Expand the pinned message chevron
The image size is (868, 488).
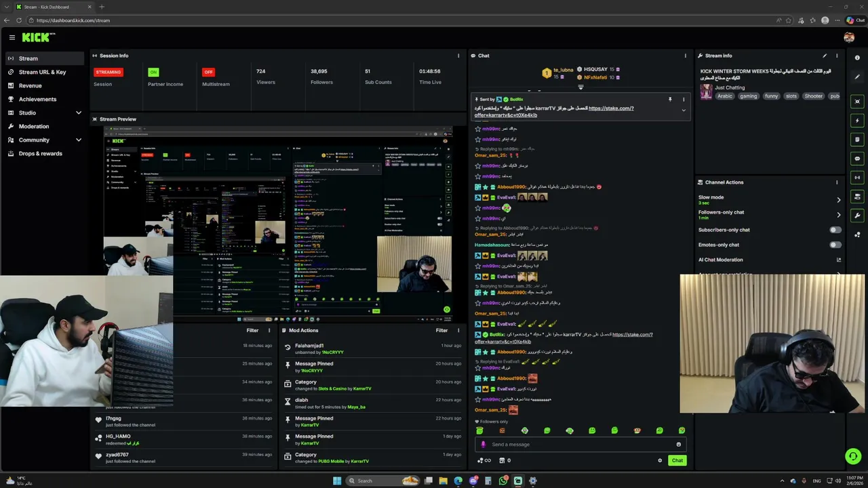684,110
